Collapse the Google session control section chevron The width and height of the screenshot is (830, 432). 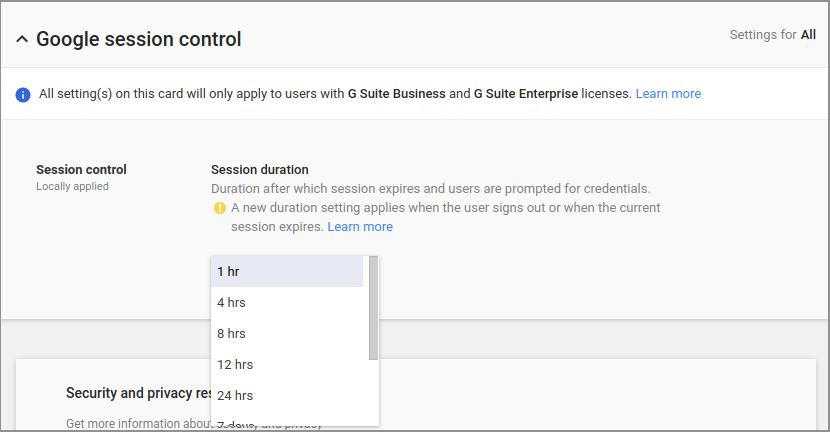click(22, 39)
